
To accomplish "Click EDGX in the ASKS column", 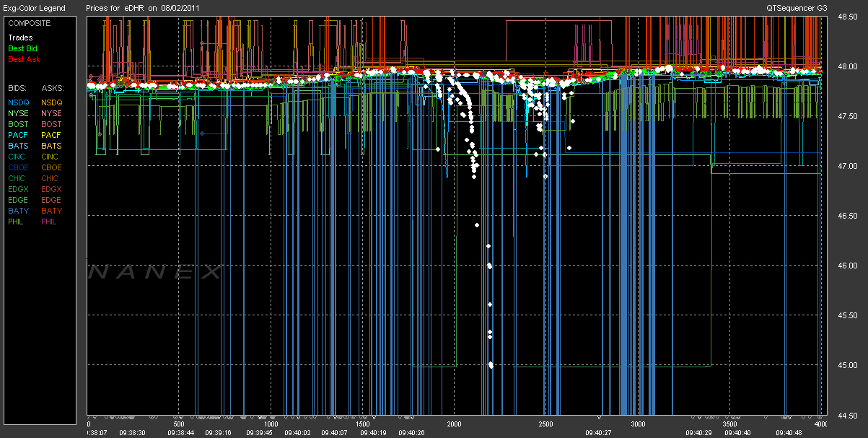I will point(51,189).
